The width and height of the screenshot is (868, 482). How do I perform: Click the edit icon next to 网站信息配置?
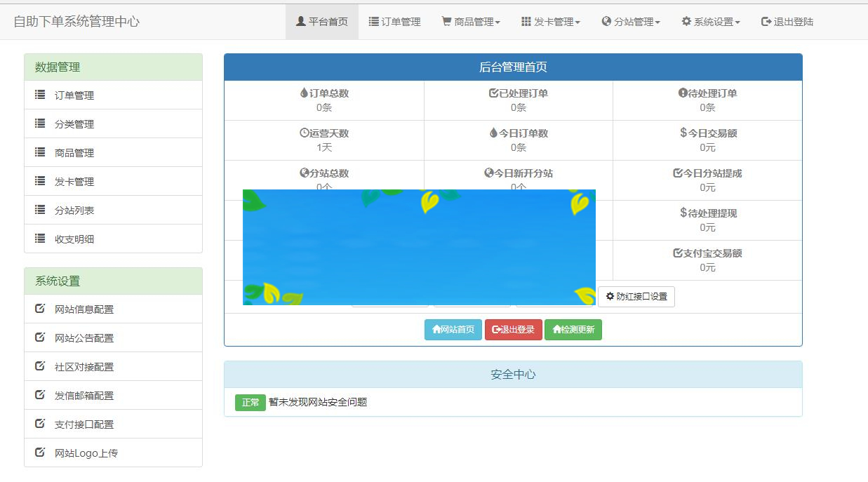click(x=40, y=308)
